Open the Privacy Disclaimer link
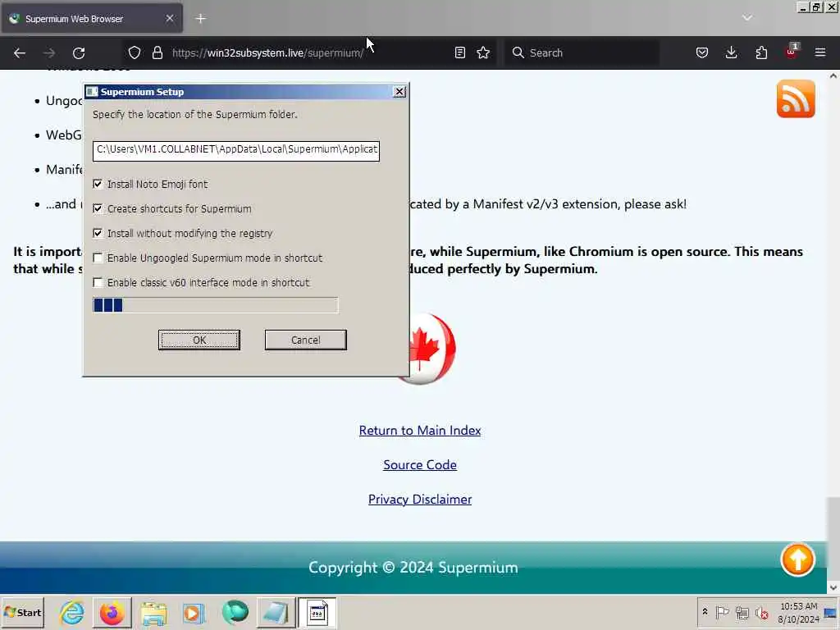The image size is (840, 630). [420, 500]
